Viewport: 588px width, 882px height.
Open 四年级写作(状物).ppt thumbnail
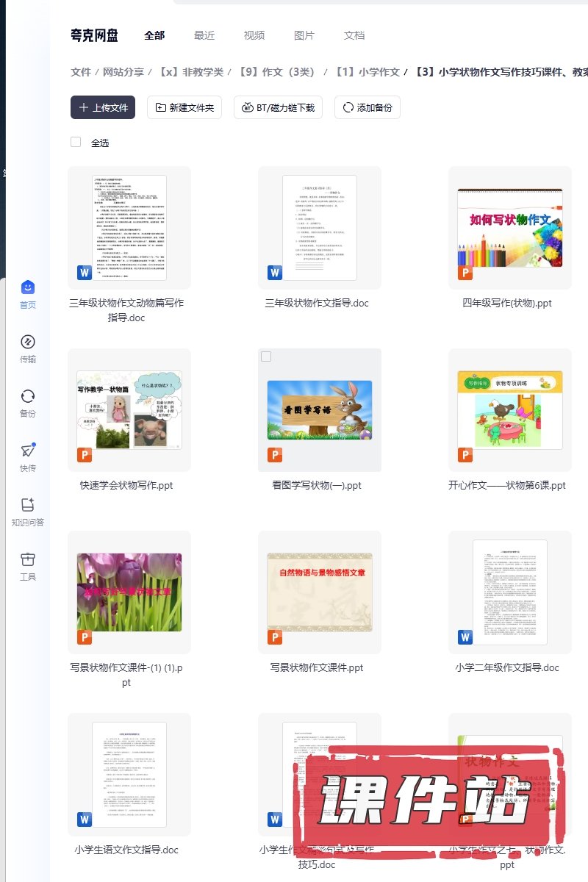coord(509,228)
